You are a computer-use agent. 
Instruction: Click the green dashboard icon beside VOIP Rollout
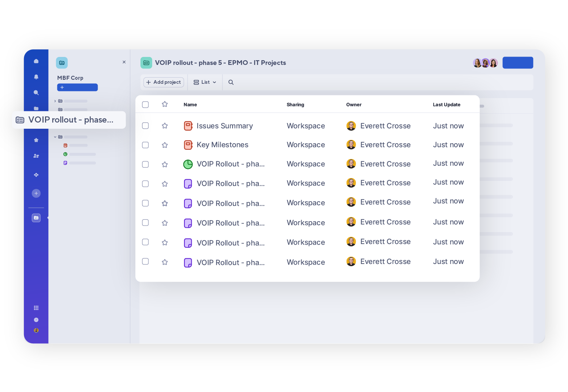[188, 164]
